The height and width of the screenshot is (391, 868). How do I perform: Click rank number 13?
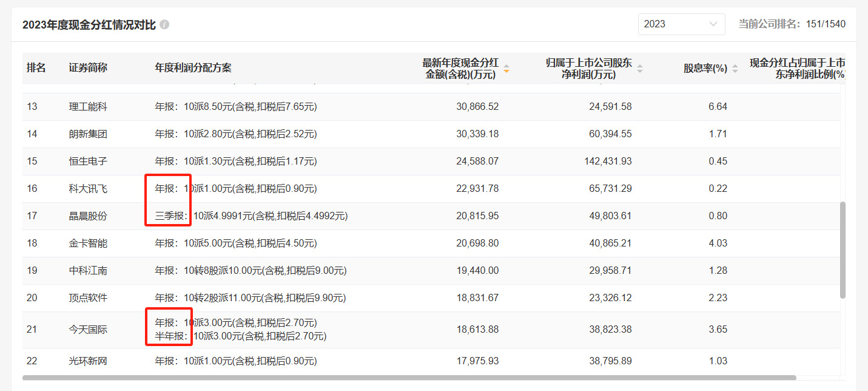[32, 107]
